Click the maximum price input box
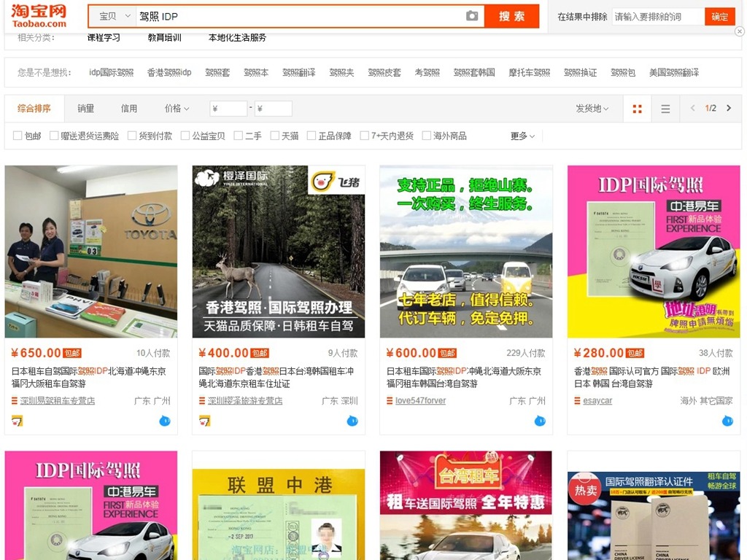Screen dimensions: 747x560 (273, 109)
